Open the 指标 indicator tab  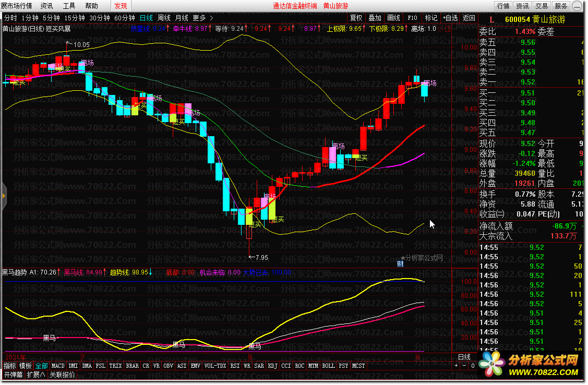pos(10,366)
